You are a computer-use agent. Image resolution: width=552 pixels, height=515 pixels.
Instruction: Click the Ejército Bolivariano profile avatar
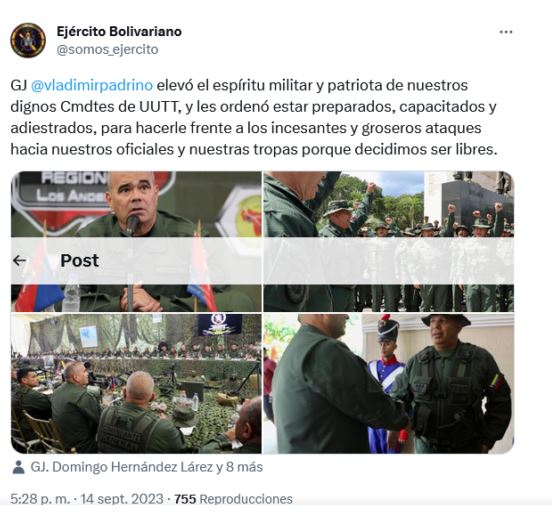(x=28, y=40)
